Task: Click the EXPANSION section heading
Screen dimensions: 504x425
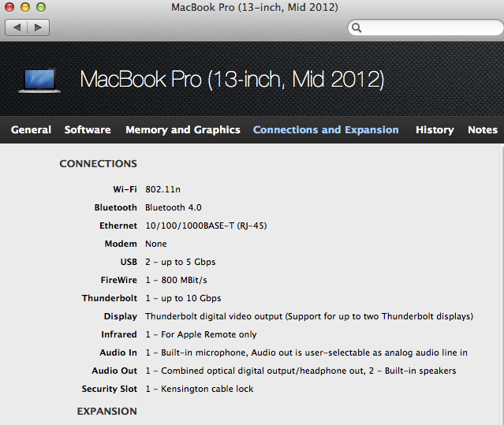Action: point(106,411)
